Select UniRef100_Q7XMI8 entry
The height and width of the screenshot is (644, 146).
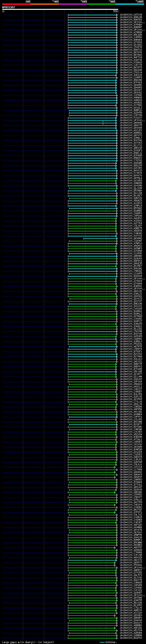[131, 42]
